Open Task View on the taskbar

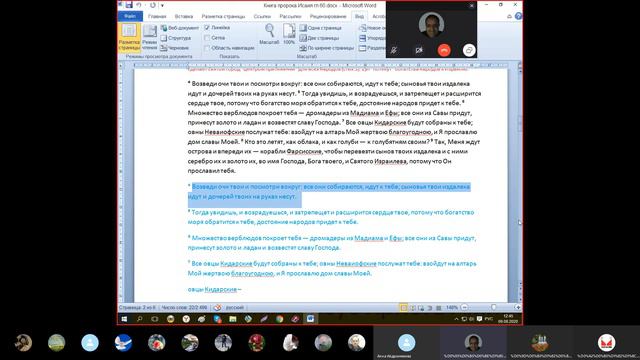pyautogui.click(x=155, y=319)
